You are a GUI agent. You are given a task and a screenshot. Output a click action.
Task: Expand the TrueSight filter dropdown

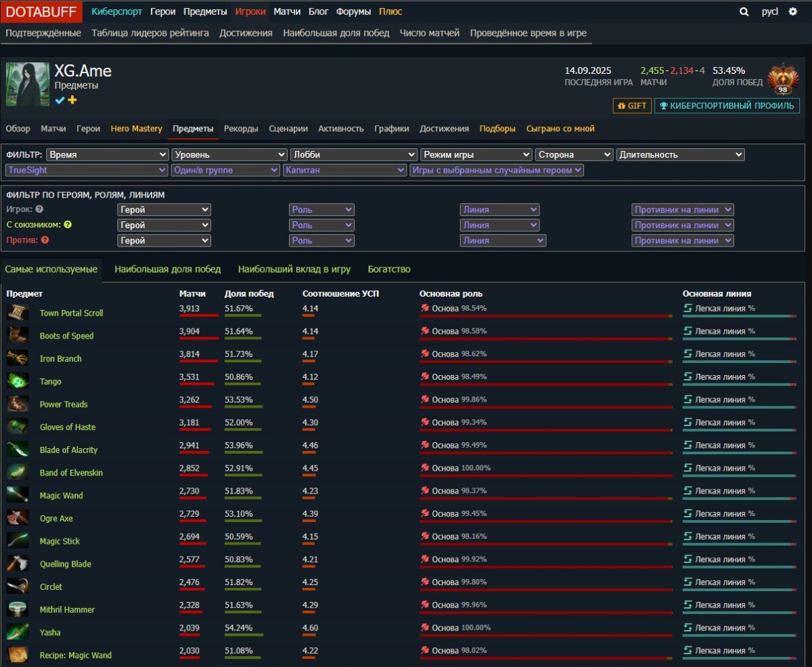coord(87,170)
